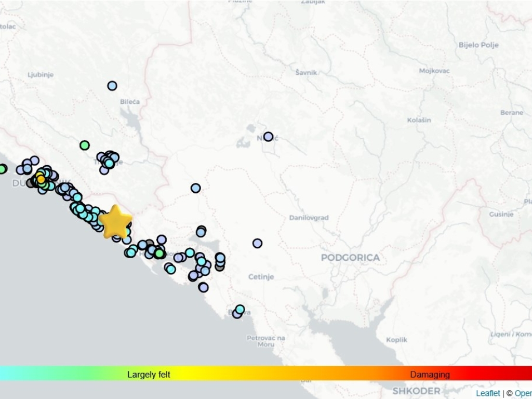Screen dimensions: 532x399
Task: Click the Kolašin town label
Action: click(x=419, y=120)
